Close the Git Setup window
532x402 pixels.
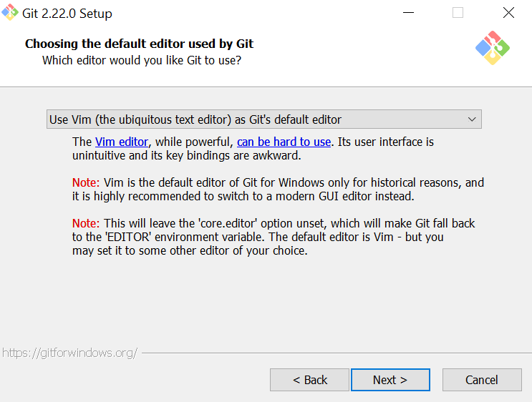coord(508,13)
